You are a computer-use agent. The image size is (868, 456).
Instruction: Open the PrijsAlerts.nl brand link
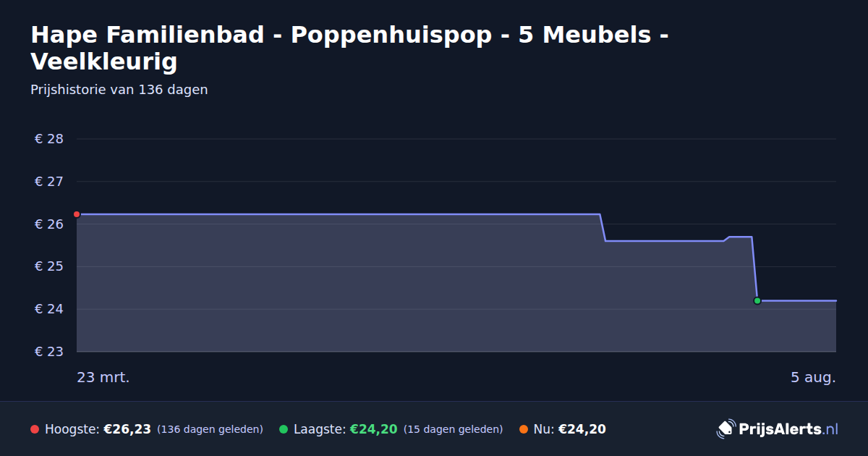778,428
